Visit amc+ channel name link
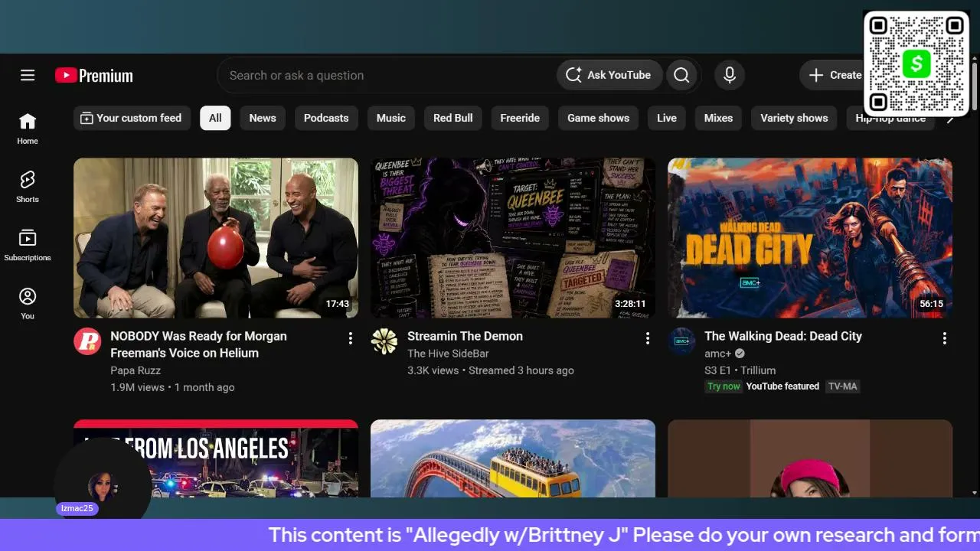The image size is (980, 551). (x=717, y=354)
